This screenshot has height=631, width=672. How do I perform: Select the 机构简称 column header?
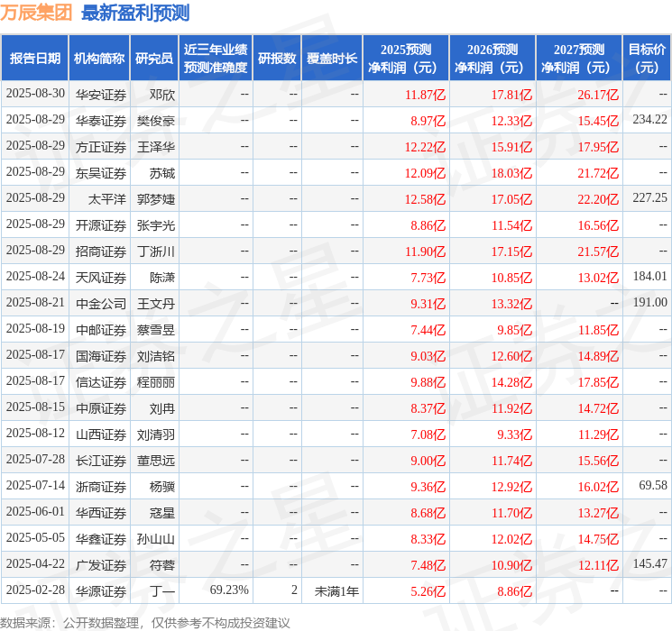point(99,59)
